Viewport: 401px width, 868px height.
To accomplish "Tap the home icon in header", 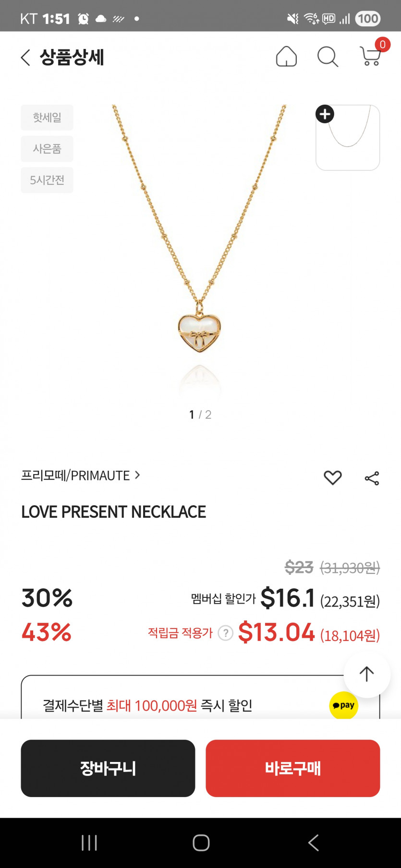I will coord(286,57).
